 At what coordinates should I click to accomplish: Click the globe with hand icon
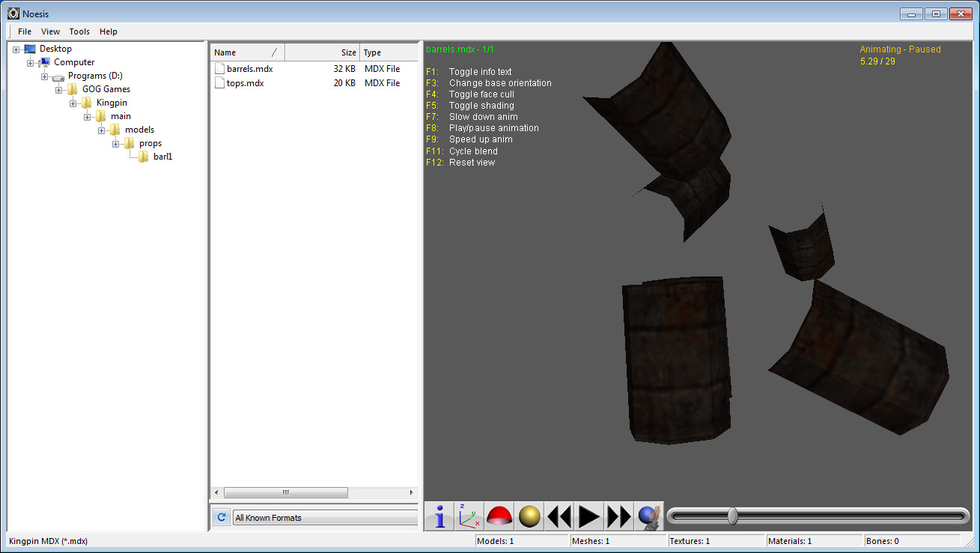(649, 516)
